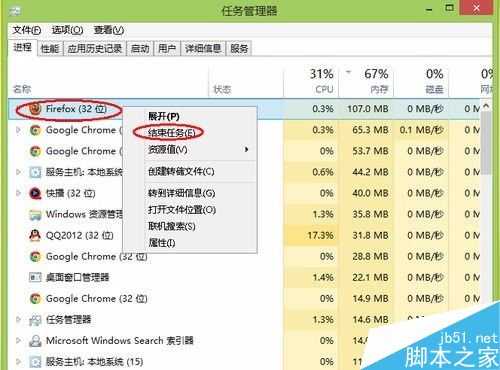Click the Chrome icon in the 53.7 MB row
Image resolution: width=500 pixels, height=370 pixels.
(x=35, y=151)
